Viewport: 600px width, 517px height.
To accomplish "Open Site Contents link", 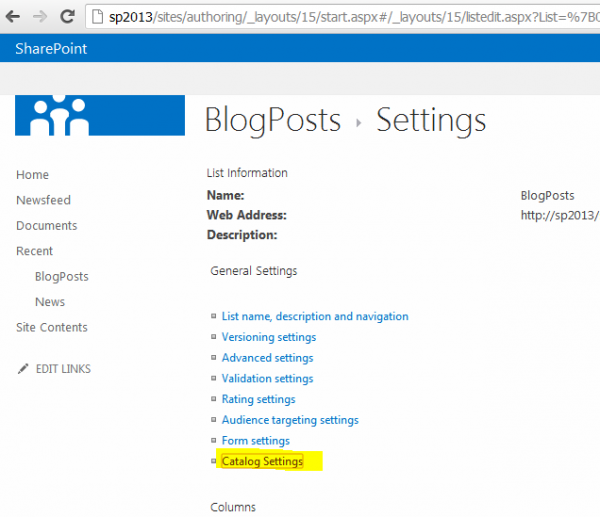I will pos(51,328).
